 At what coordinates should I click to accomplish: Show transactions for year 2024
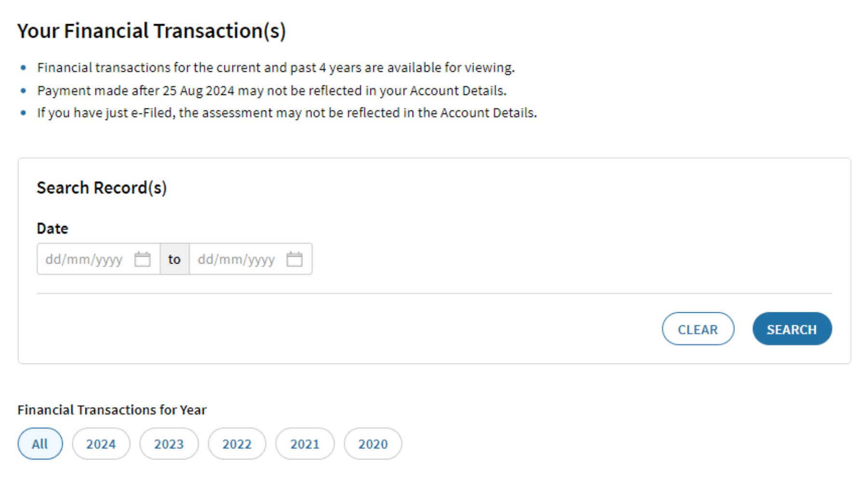(101, 444)
